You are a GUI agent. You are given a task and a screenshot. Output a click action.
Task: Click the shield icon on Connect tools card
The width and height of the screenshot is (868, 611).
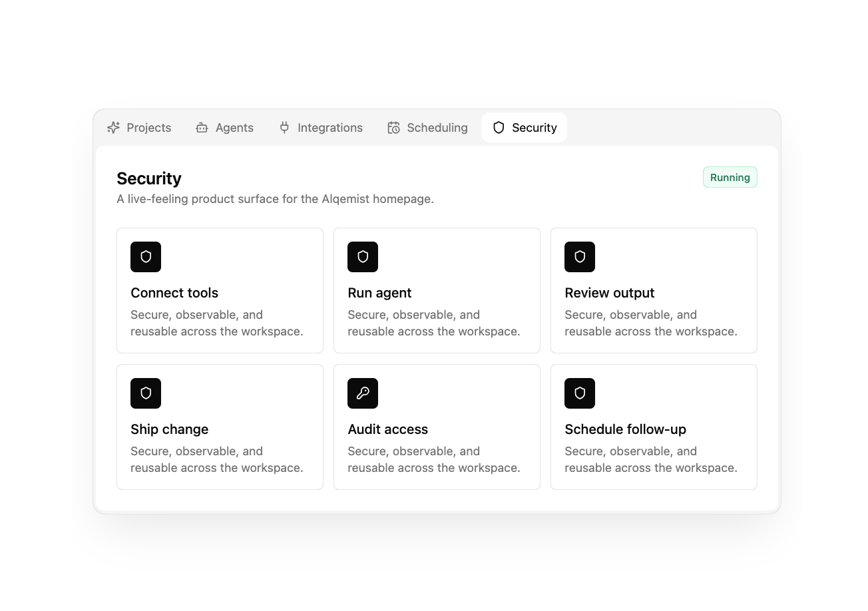point(146,257)
